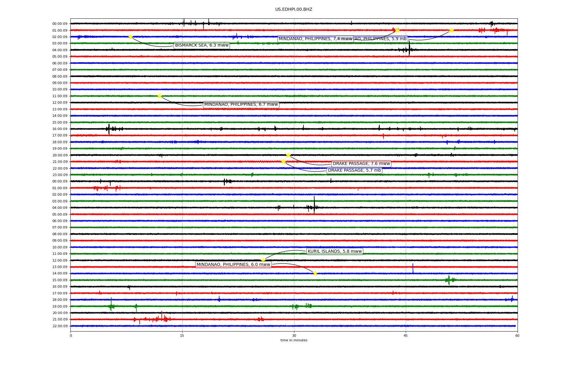Click the US.EDHPI.00.BHZ plot title
The image size is (588, 368).
click(x=293, y=10)
